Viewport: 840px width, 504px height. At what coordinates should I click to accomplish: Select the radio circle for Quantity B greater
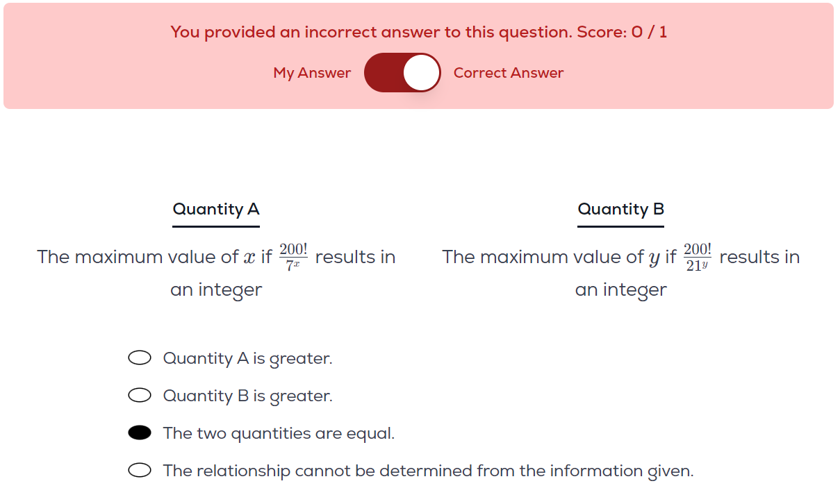140,396
